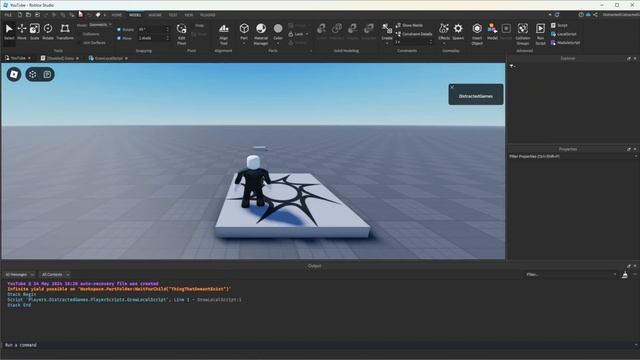Click the Run Script button
Image resolution: width=640 pixels, height=360 pixels.
click(540, 34)
